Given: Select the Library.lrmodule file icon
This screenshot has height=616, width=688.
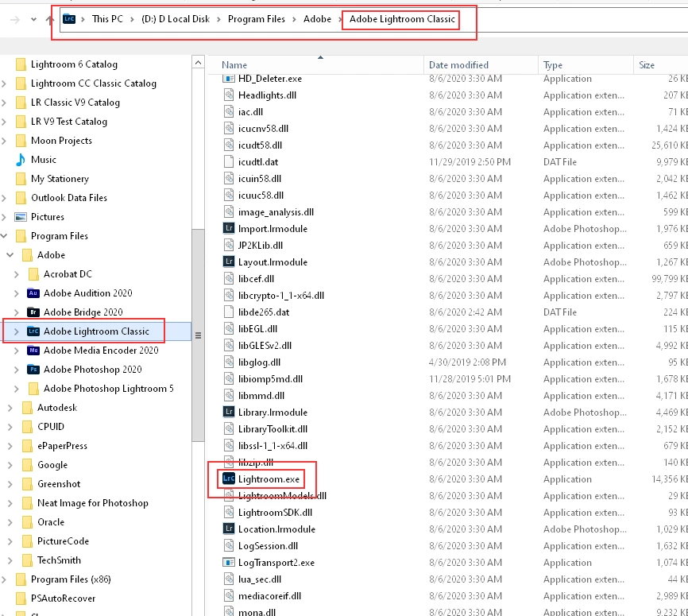Looking at the screenshot, I should click(229, 412).
